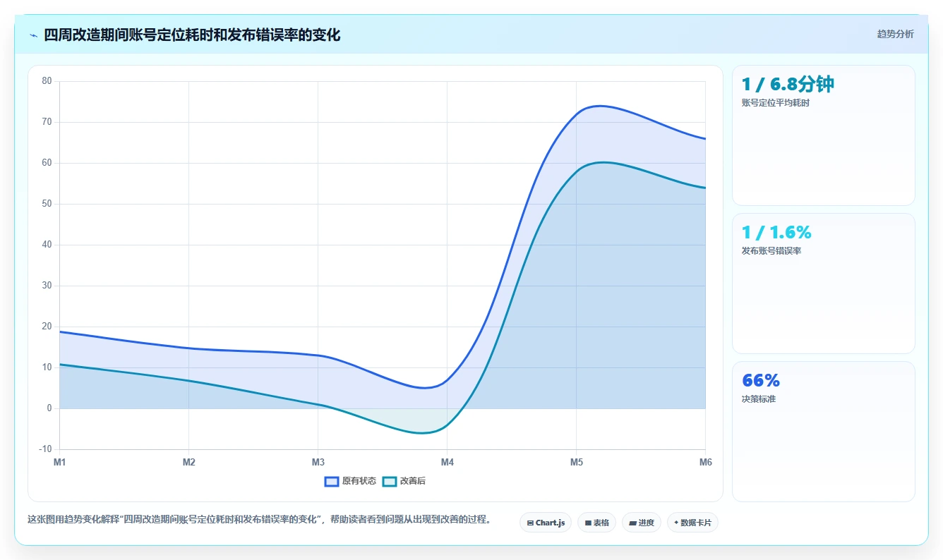
Task: Click the 20 y-axis label
Action: [47, 327]
